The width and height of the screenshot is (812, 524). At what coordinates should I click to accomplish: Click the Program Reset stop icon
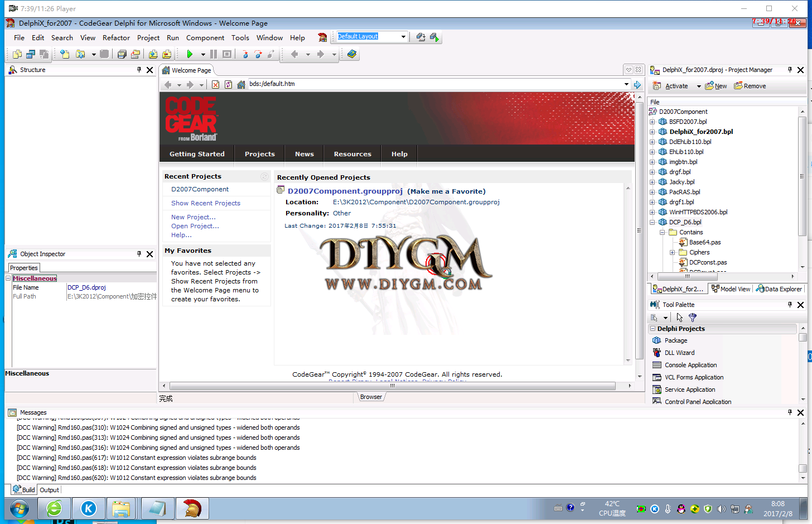coord(227,54)
